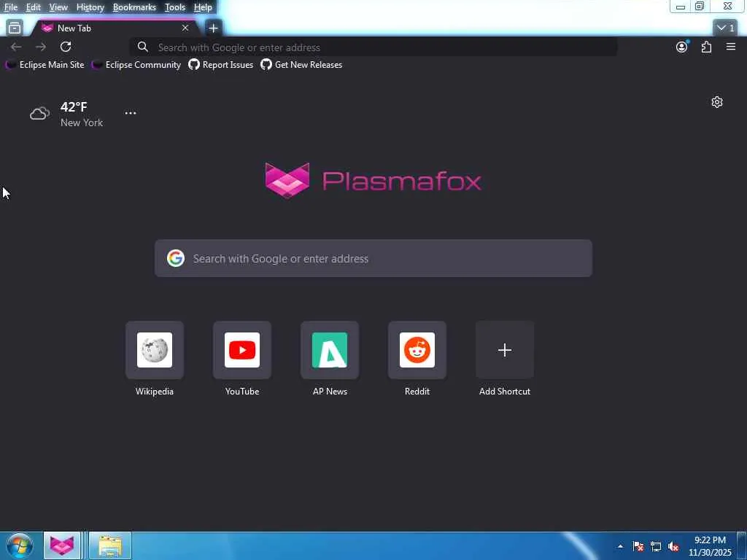Open Report Issues bookmark
Image resolution: width=747 pixels, height=560 pixels.
pyautogui.click(x=221, y=65)
